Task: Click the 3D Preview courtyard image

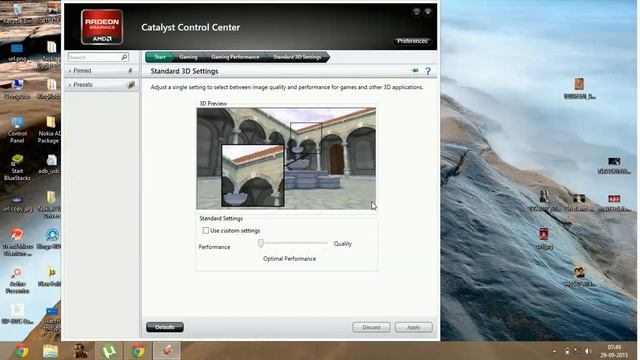Action: click(x=286, y=158)
